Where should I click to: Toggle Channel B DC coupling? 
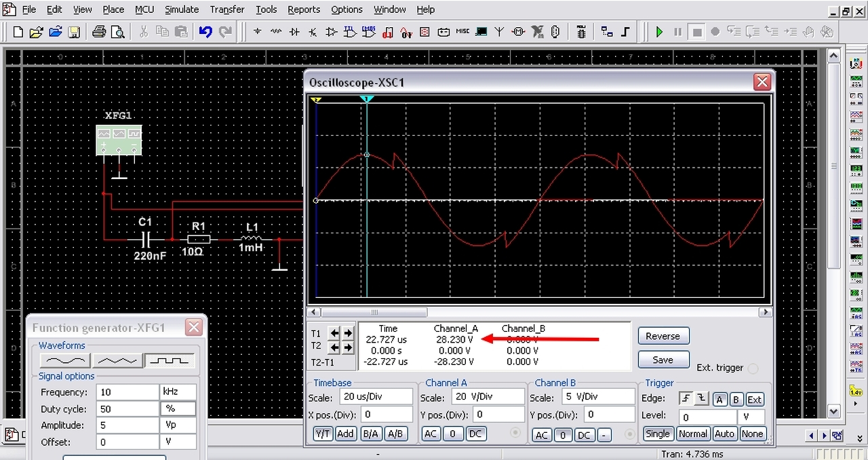[584, 435]
